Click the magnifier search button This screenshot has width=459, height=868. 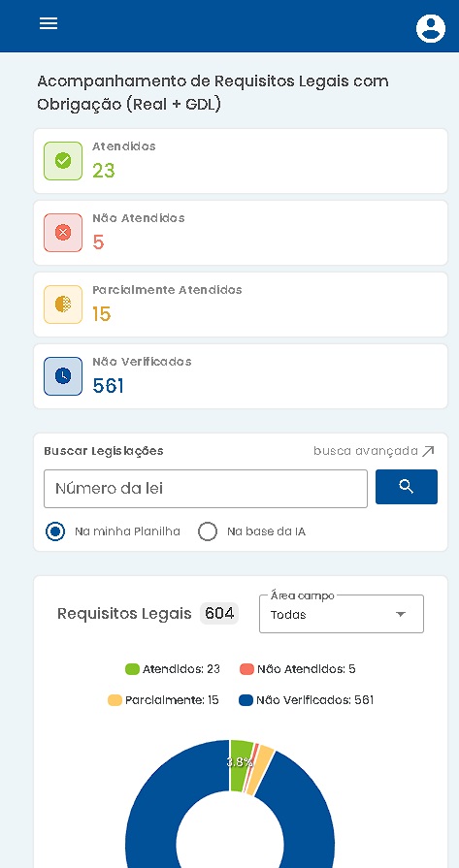[407, 487]
